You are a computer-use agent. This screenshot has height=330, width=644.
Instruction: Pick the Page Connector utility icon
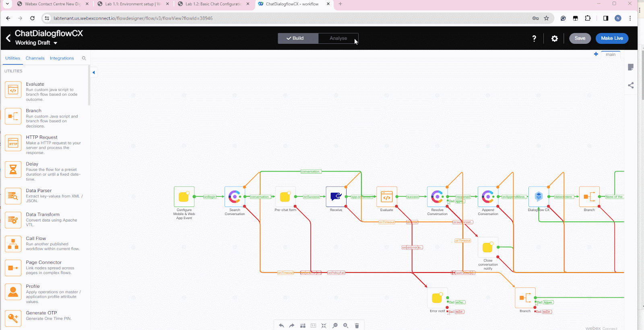point(13,268)
